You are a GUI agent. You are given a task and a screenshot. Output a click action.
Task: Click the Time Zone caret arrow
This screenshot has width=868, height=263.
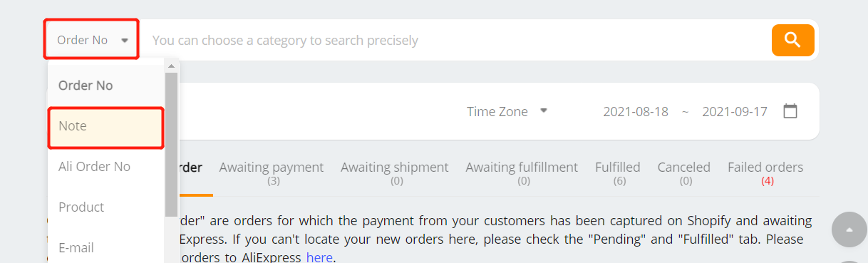(x=543, y=111)
